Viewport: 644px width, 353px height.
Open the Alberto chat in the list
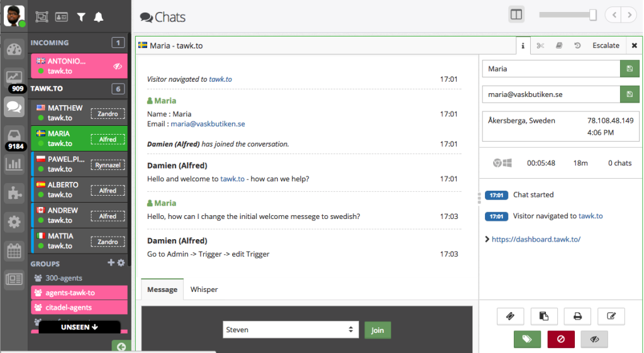[x=79, y=189]
